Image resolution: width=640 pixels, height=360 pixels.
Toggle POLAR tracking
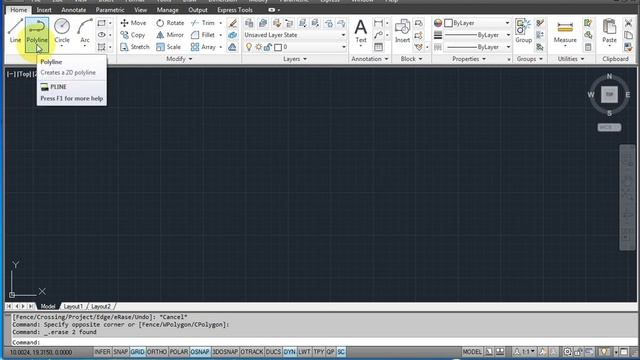click(x=178, y=352)
